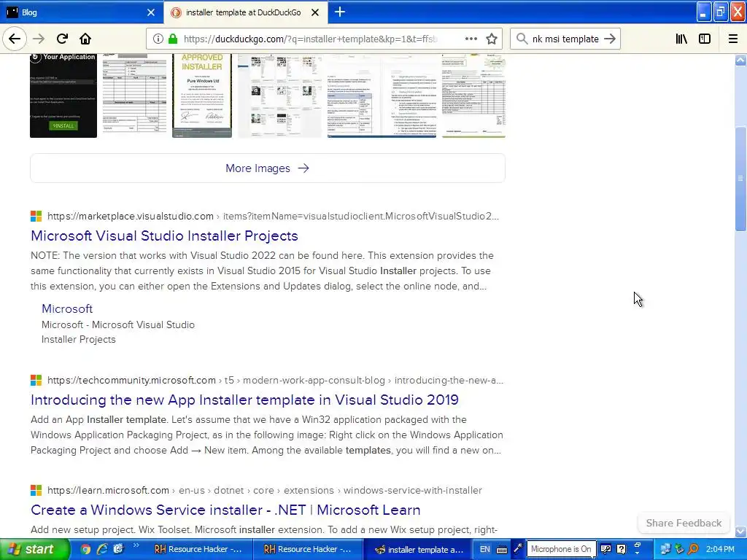Open the browser home page
Image resolution: width=747 pixels, height=560 pixels.
(85, 39)
